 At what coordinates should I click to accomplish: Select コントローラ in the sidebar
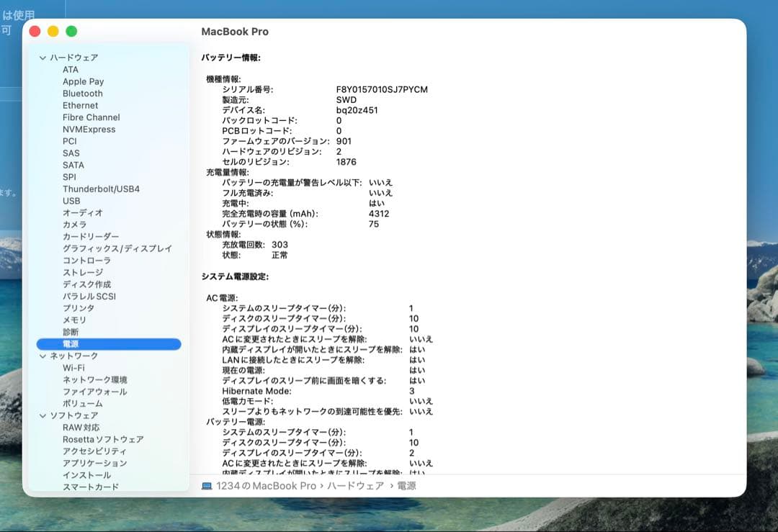(x=87, y=261)
